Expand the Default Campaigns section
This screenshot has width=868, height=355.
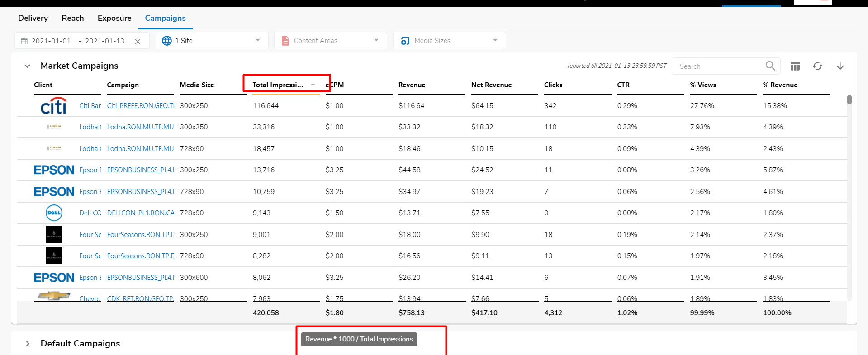[28, 344]
